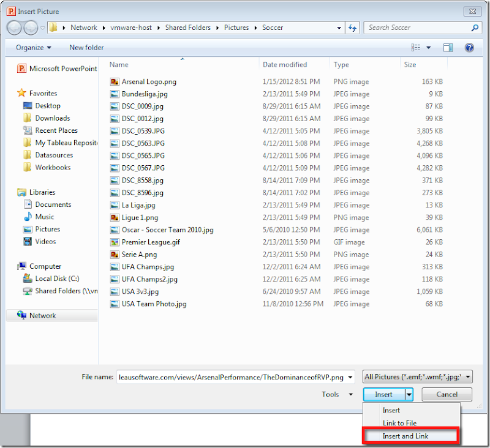Screen dimensions: 490x448
Task: Select the file UFA Champs2.jpg
Action: point(149,279)
